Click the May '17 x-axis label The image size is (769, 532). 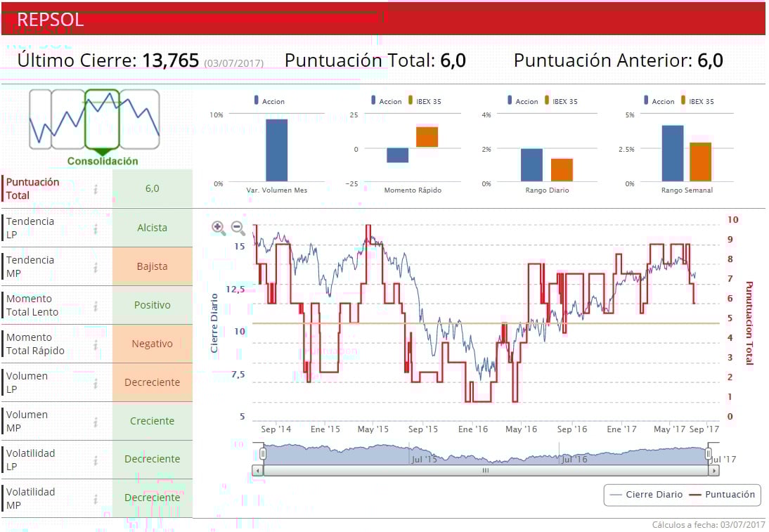(x=669, y=429)
